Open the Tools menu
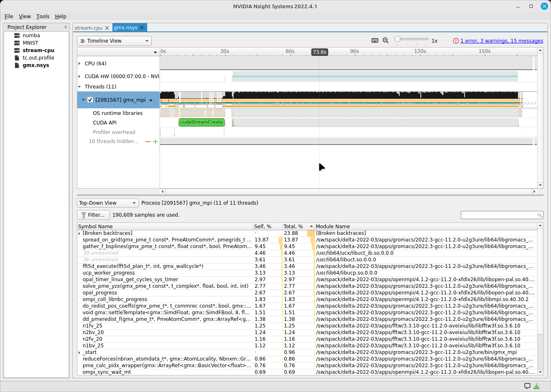Image resolution: width=551 pixels, height=392 pixels. (x=43, y=17)
